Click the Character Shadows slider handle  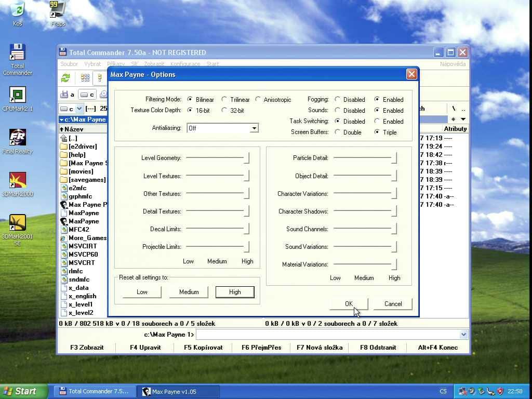(x=394, y=211)
